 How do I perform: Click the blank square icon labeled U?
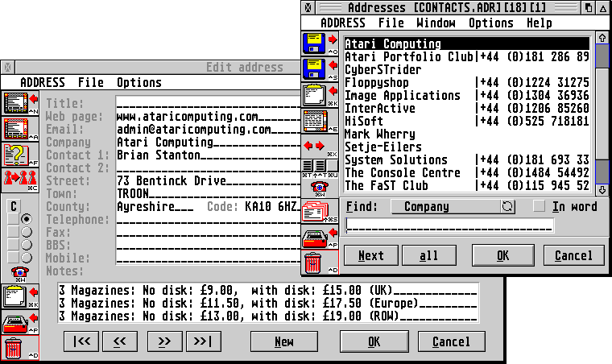(x=333, y=165)
